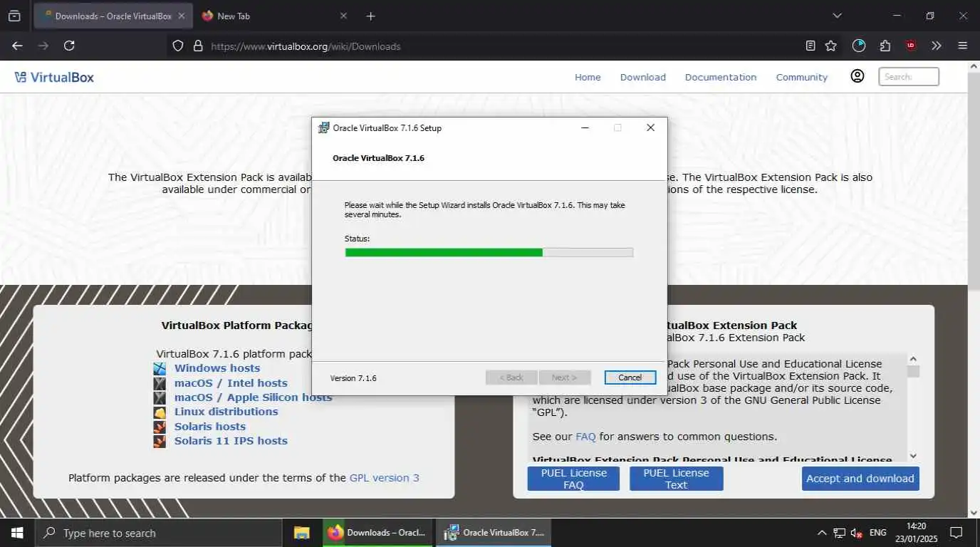Open uBlock Origin extension icon
Viewport: 980px width, 547px height.
[911, 46]
